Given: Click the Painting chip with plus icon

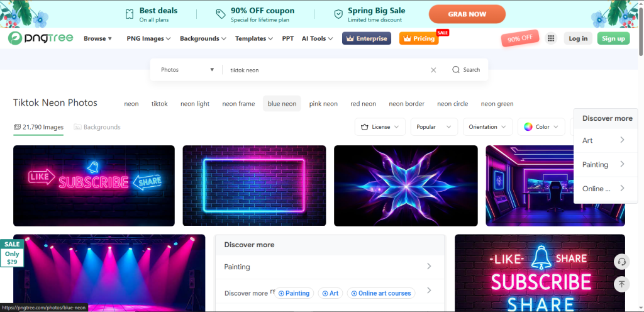Looking at the screenshot, I should click(294, 293).
